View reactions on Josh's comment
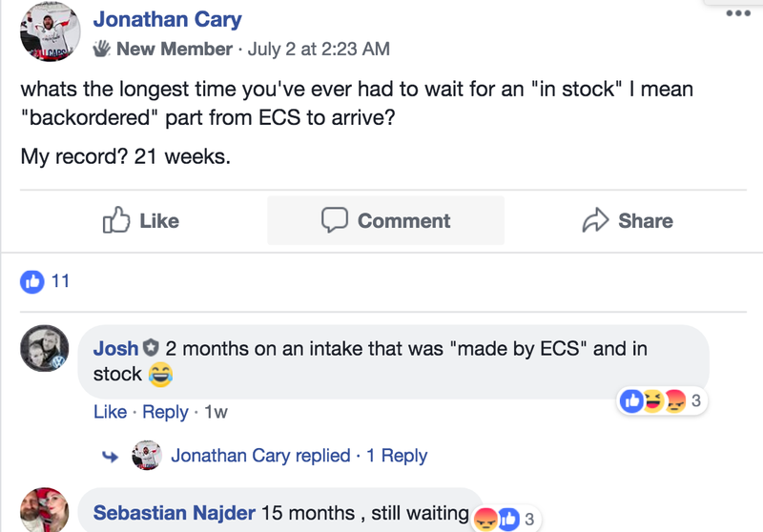 point(661,400)
